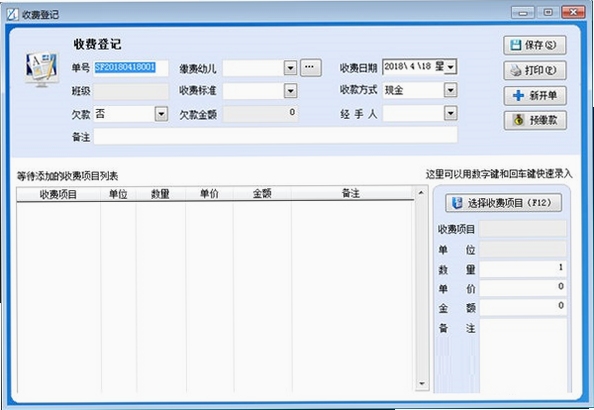Click the 收费登记 document icon in header
Image resolution: width=594 pixels, height=410 pixels.
tap(42, 69)
